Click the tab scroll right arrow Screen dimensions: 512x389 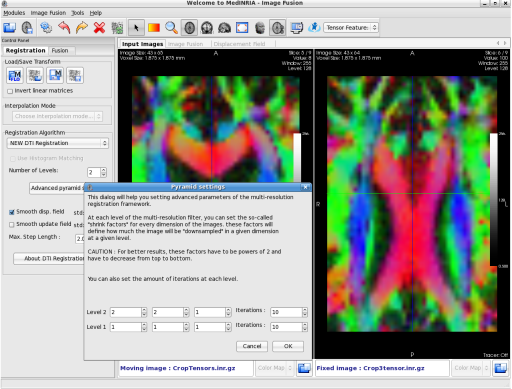(505, 43)
